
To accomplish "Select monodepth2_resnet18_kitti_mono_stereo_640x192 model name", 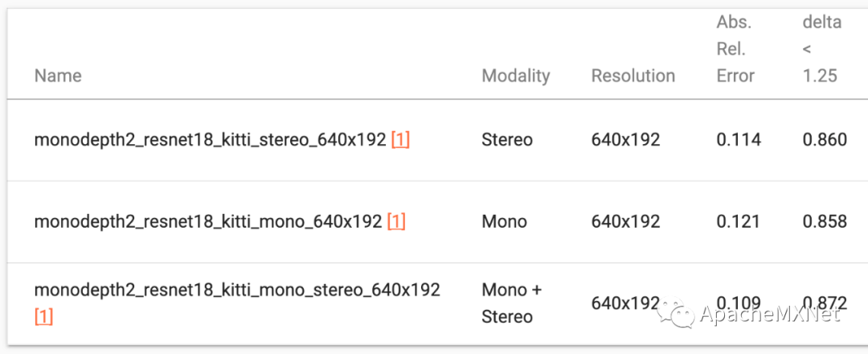I will click(237, 290).
